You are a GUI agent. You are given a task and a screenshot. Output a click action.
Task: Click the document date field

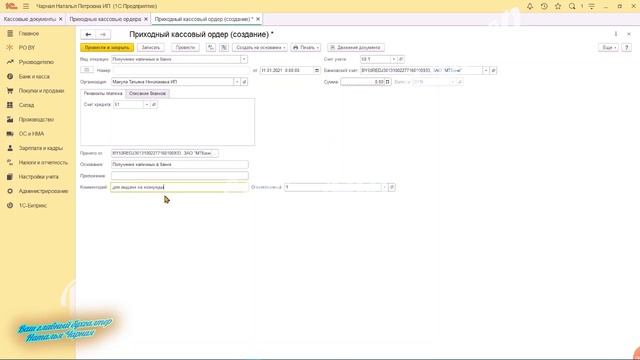coord(287,71)
